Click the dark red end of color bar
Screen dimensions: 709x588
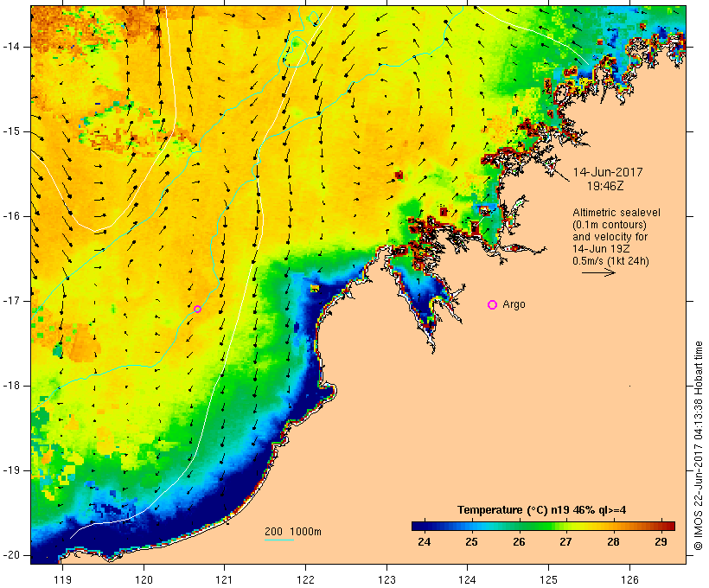(670, 526)
